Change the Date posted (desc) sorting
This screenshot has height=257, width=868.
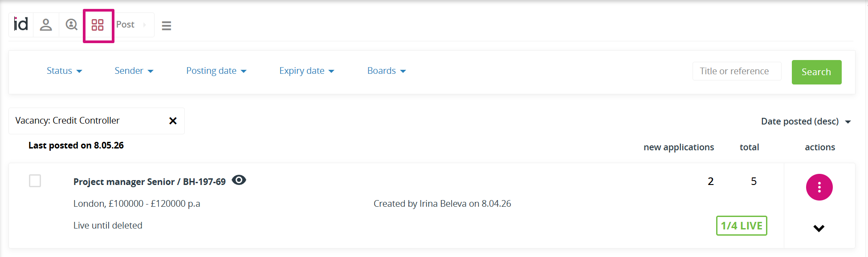tap(806, 121)
